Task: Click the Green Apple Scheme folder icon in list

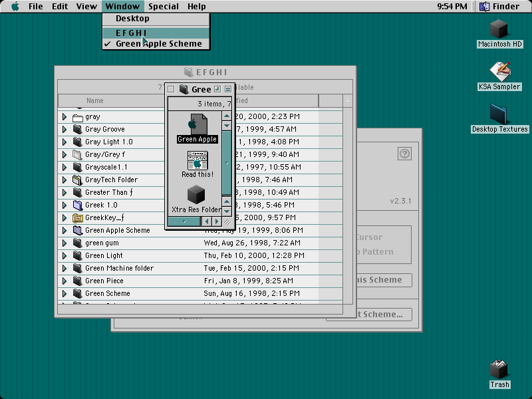Action: pyautogui.click(x=78, y=230)
